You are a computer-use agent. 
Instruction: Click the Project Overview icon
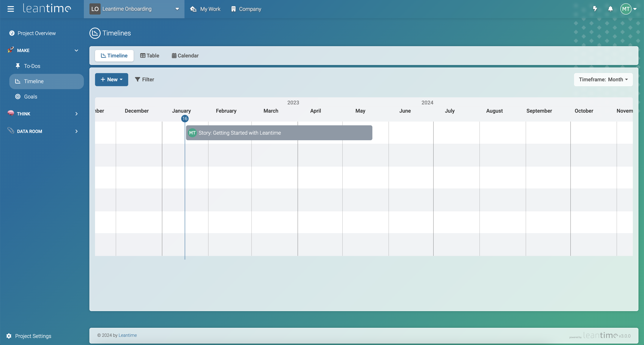[x=12, y=33]
